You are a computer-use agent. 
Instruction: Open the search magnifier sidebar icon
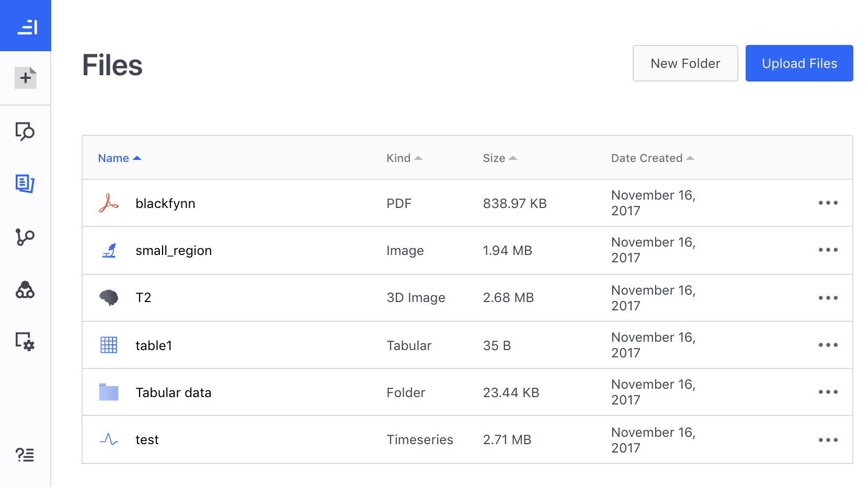25,131
